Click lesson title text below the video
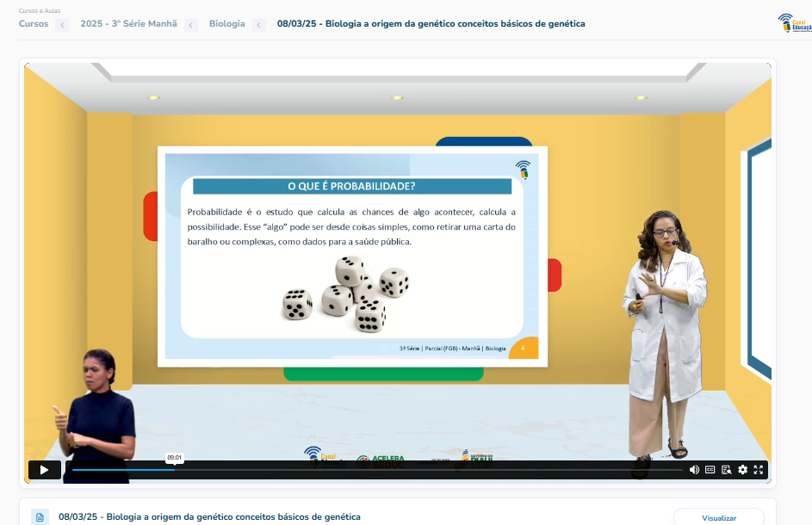Viewport: 812px width, 525px height. point(209,516)
